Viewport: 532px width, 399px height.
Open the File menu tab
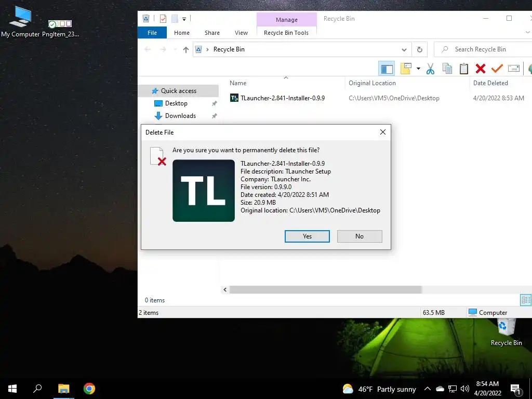pyautogui.click(x=152, y=33)
